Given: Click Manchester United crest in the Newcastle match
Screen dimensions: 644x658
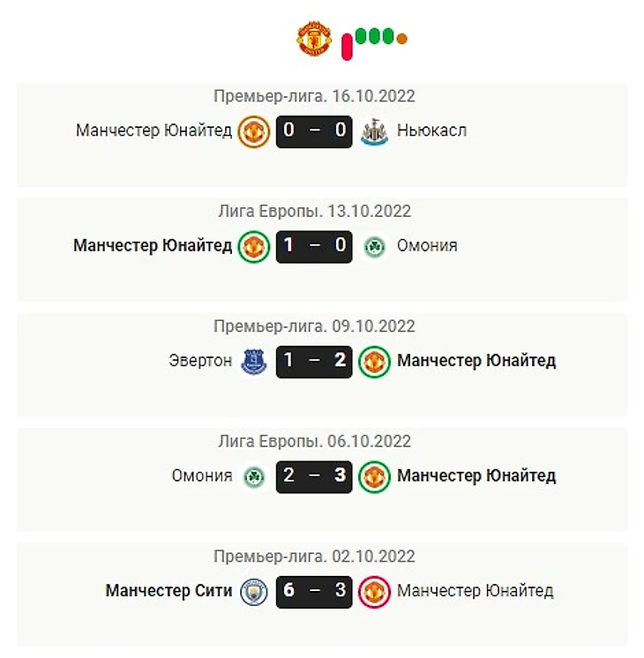Looking at the screenshot, I should coord(254,131).
